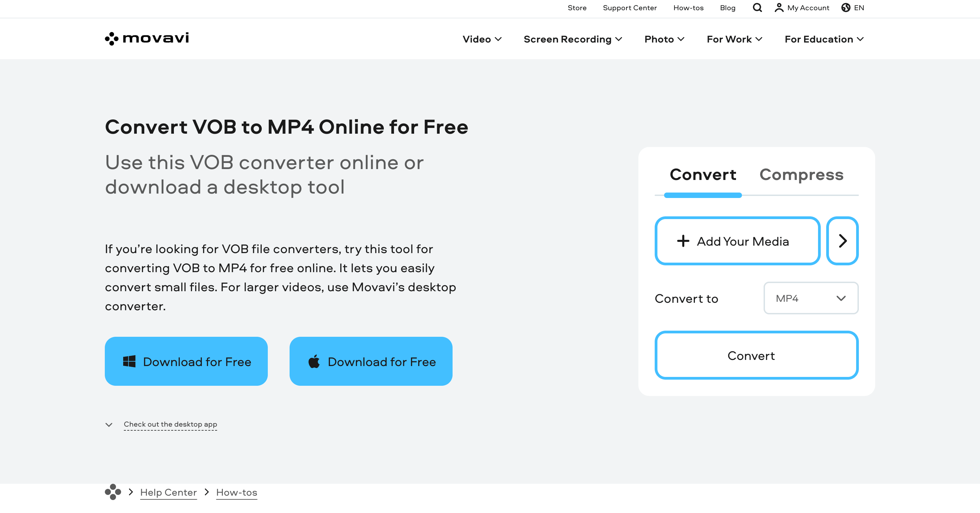Click the For Education expander in navigation
Screen dimensions: 980x513
tap(824, 39)
